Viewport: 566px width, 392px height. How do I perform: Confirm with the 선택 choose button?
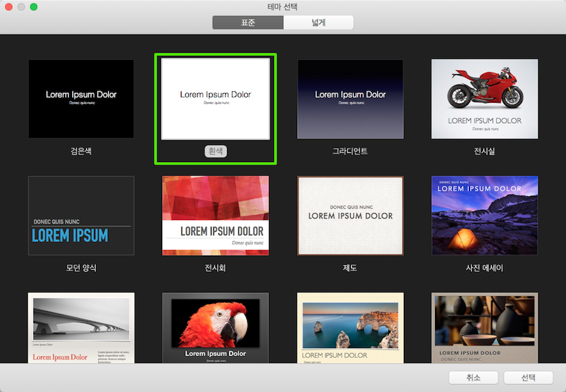click(528, 377)
